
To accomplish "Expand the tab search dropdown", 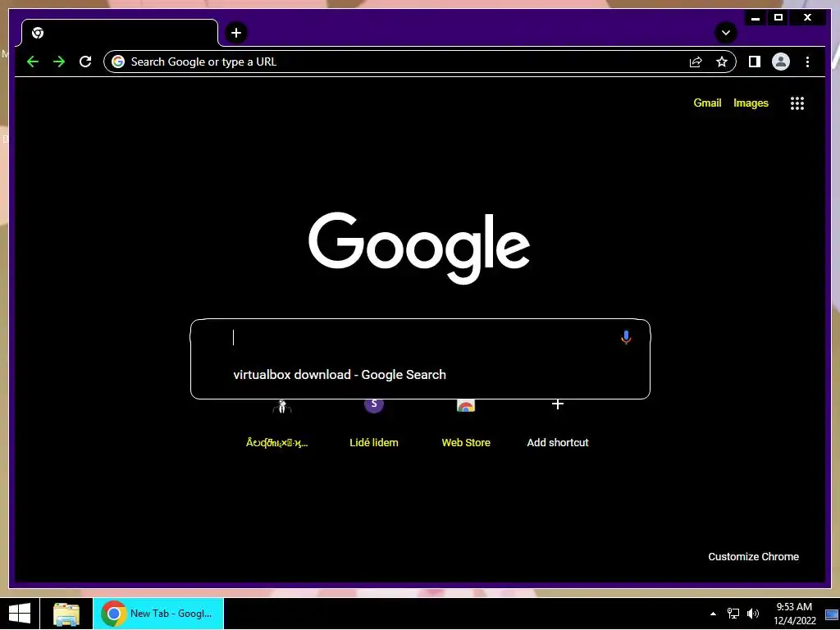I will pos(726,33).
